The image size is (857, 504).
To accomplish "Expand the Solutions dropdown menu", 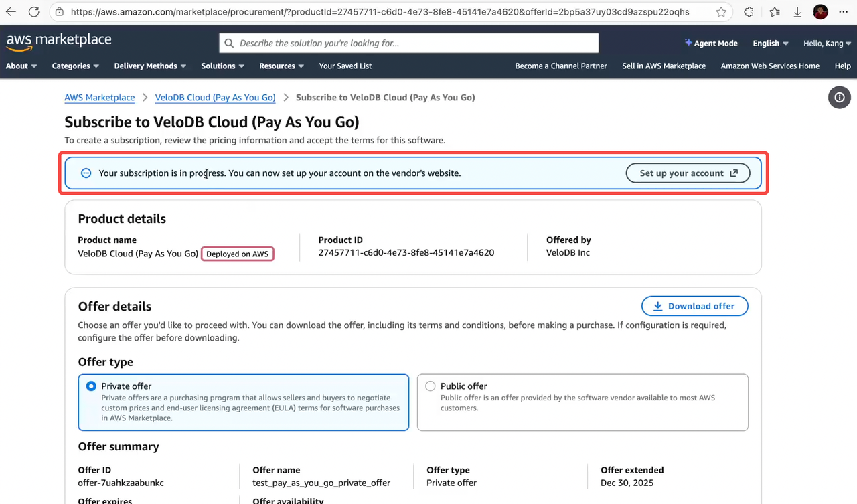I will click(223, 66).
